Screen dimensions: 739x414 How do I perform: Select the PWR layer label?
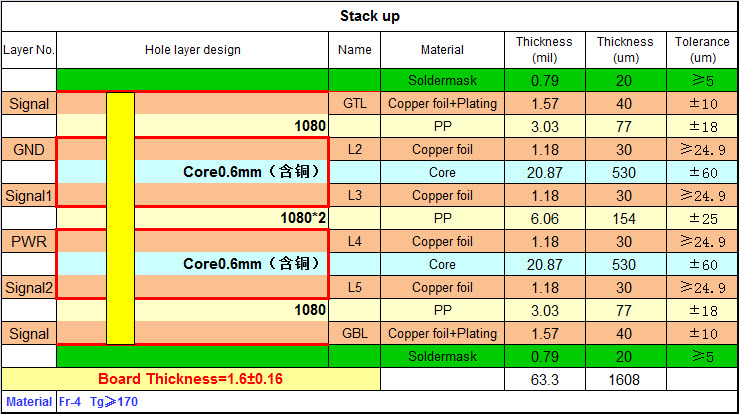[29, 241]
